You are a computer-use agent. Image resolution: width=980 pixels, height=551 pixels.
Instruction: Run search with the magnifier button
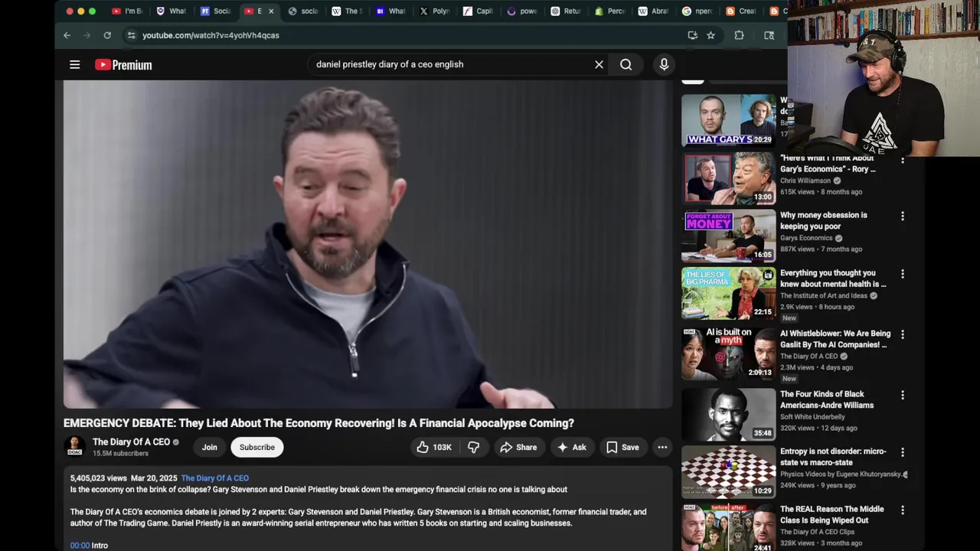(626, 65)
